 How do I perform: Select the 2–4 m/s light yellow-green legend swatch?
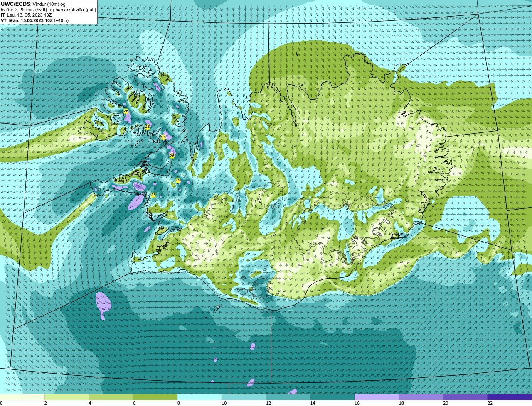66,397
